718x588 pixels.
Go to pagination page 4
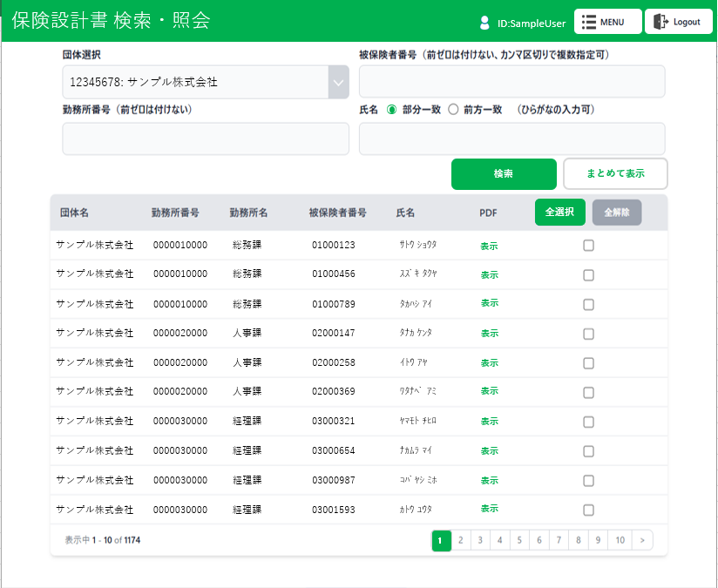[x=499, y=540]
